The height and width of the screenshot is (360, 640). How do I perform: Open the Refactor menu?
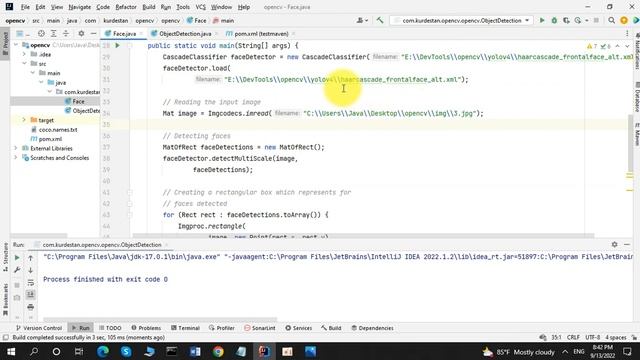(126, 7)
